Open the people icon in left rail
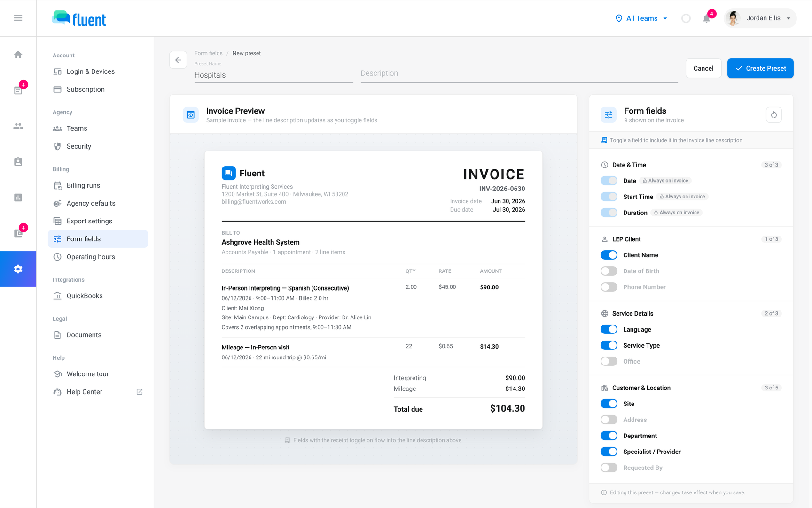This screenshot has height=508, width=812. 18,126
